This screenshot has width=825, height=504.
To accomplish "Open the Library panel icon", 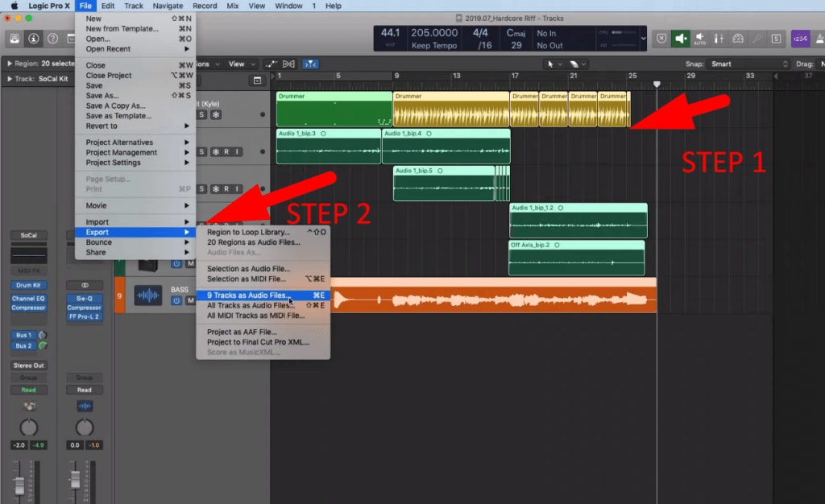I will 16,38.
